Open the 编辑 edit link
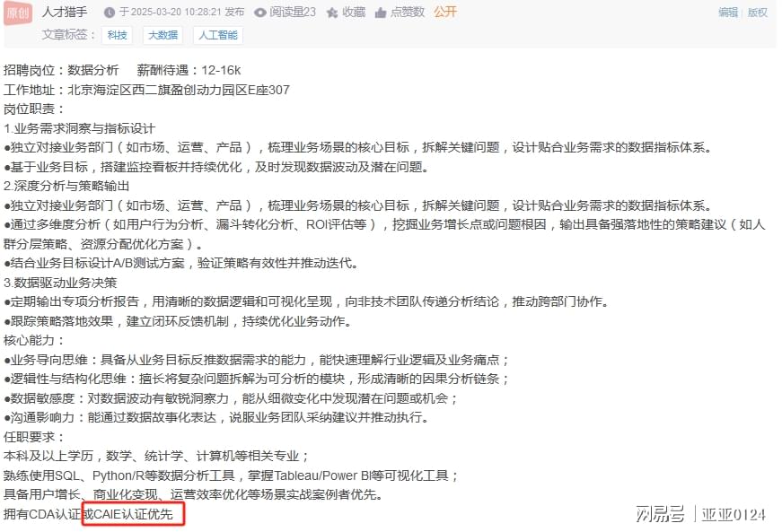This screenshot has height=532, width=782. (x=727, y=13)
